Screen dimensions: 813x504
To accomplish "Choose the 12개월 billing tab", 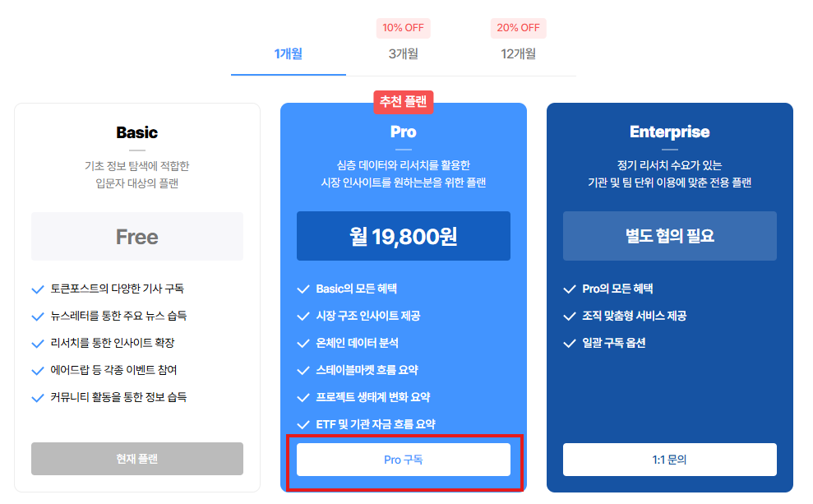I will [x=518, y=54].
